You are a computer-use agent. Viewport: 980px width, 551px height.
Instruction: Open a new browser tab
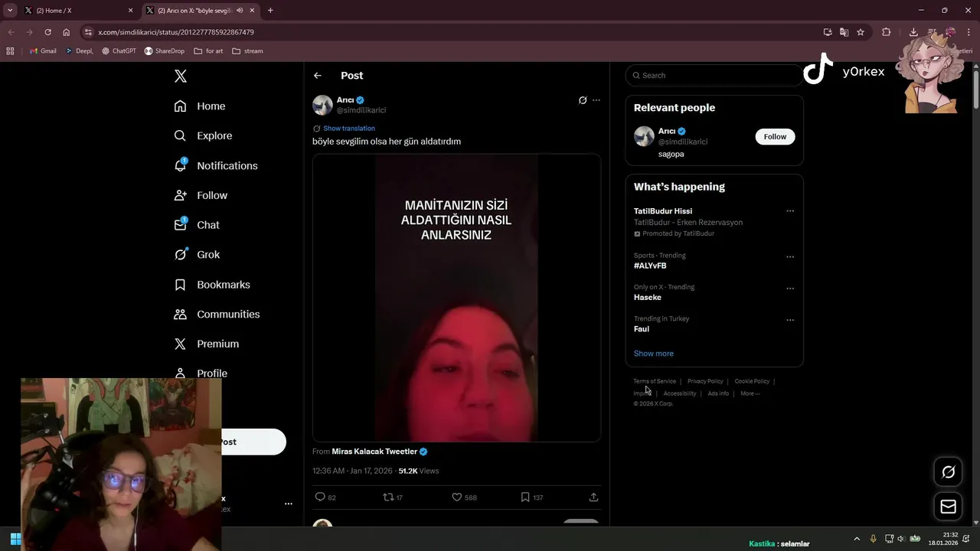click(270, 10)
